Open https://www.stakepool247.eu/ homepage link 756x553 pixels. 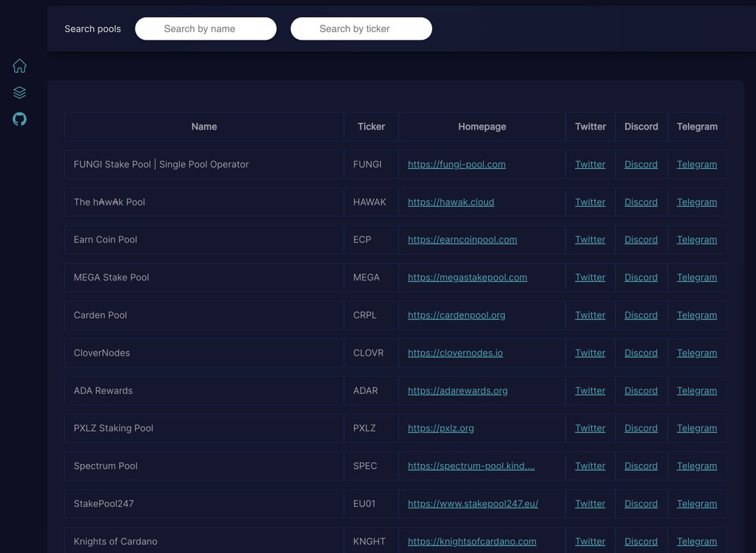473,504
